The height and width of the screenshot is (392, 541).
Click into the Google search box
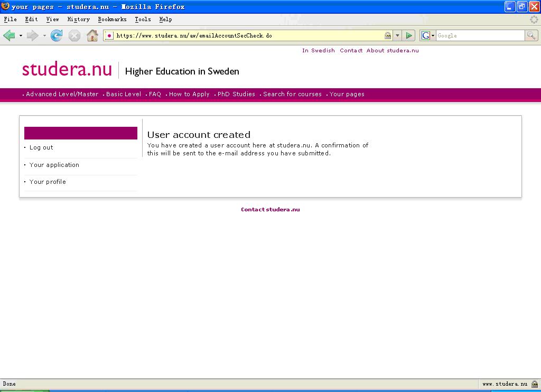[x=480, y=35]
